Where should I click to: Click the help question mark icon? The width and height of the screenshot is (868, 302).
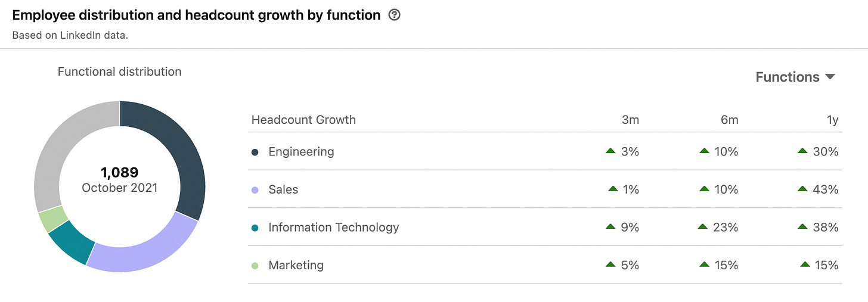(x=394, y=15)
